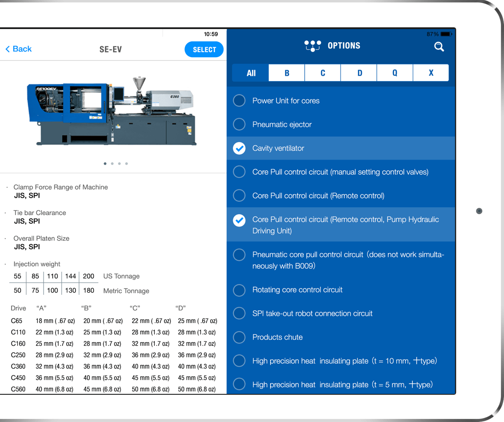This screenshot has height=422, width=504.
Task: Switch to the B options tab
Action: pos(287,73)
